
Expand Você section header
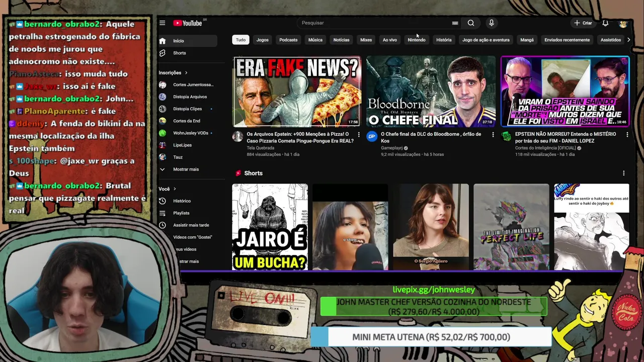click(x=168, y=189)
